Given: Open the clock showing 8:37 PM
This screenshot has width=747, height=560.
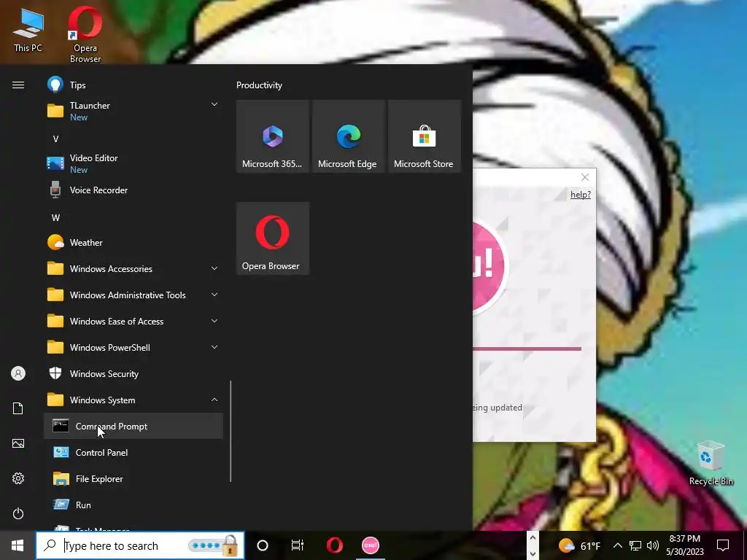Looking at the screenshot, I should tap(684, 545).
